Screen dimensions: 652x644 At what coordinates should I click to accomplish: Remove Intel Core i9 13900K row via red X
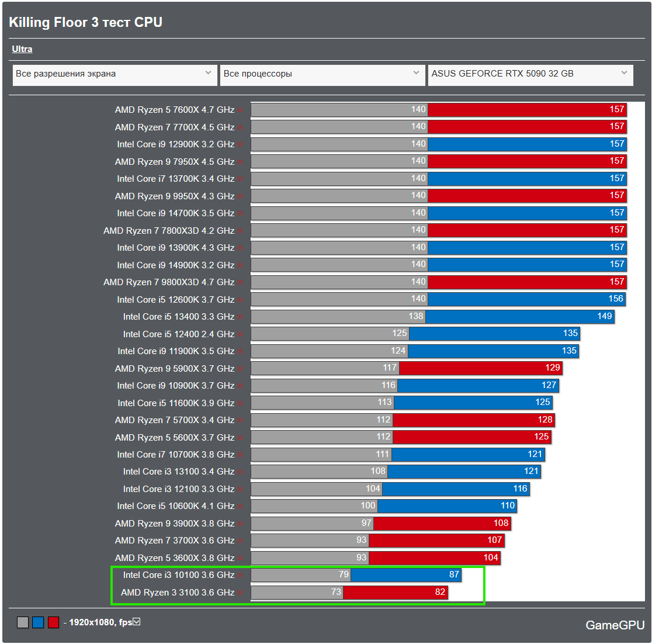pyautogui.click(x=240, y=248)
